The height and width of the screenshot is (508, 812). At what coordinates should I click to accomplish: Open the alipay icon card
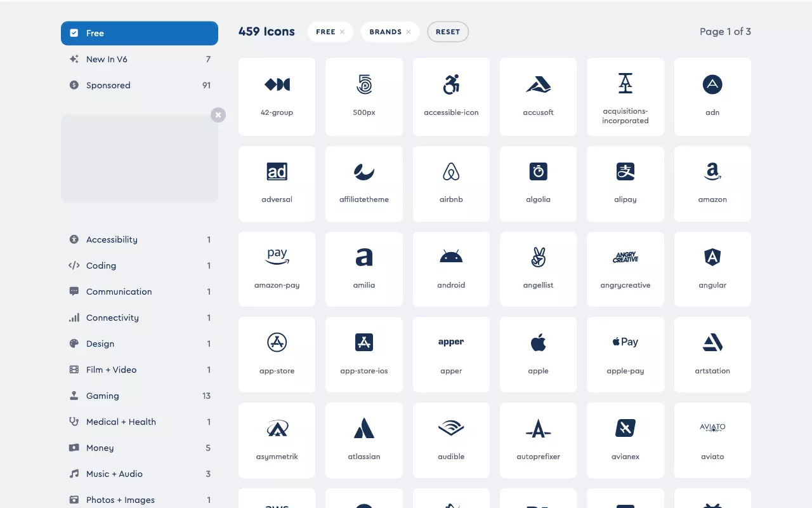coord(625,184)
